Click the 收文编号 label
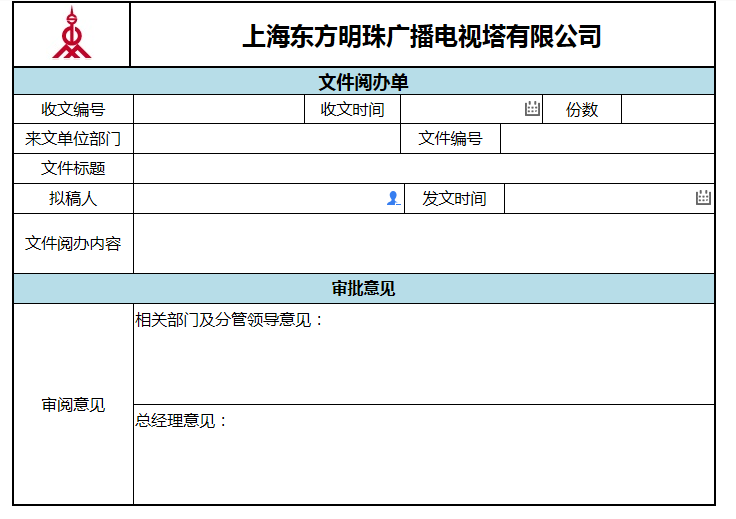 (x=73, y=109)
